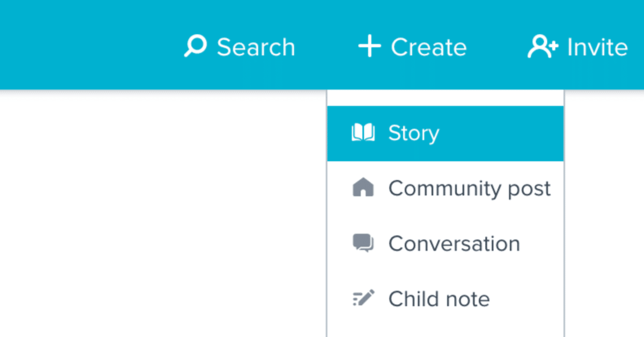Click the pencil icon for Child note

(x=363, y=298)
